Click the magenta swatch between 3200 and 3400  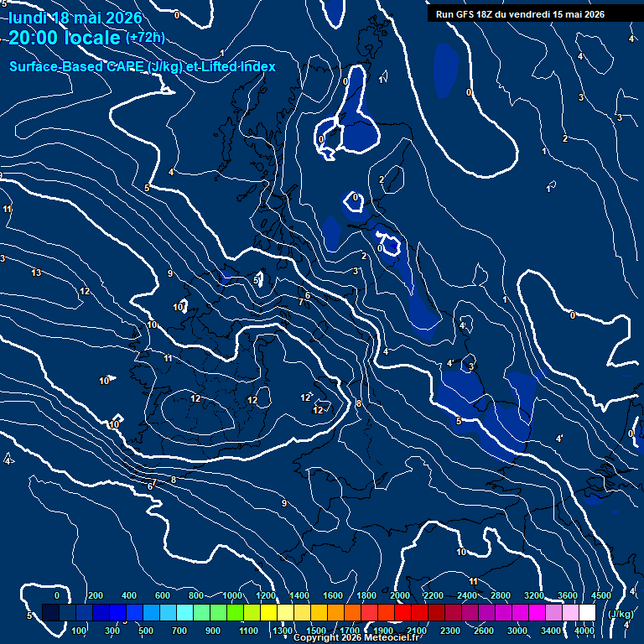pyautogui.click(x=537, y=612)
